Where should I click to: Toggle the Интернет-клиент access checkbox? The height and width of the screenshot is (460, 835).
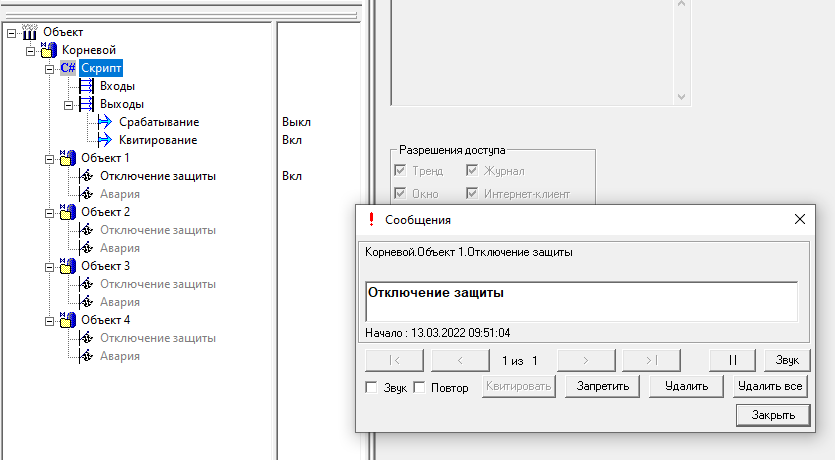(472, 193)
